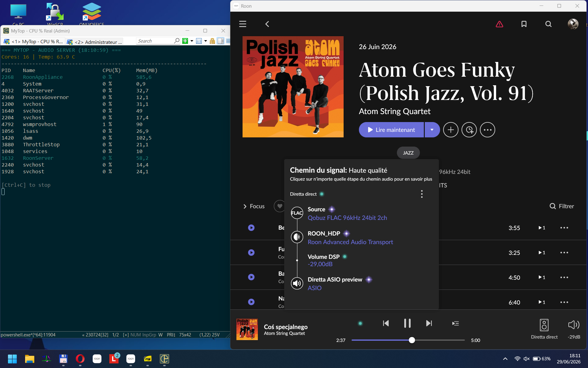Screen dimensions: 588x368
Task: Open the Roon hamburger navigation menu
Action: [x=243, y=24]
